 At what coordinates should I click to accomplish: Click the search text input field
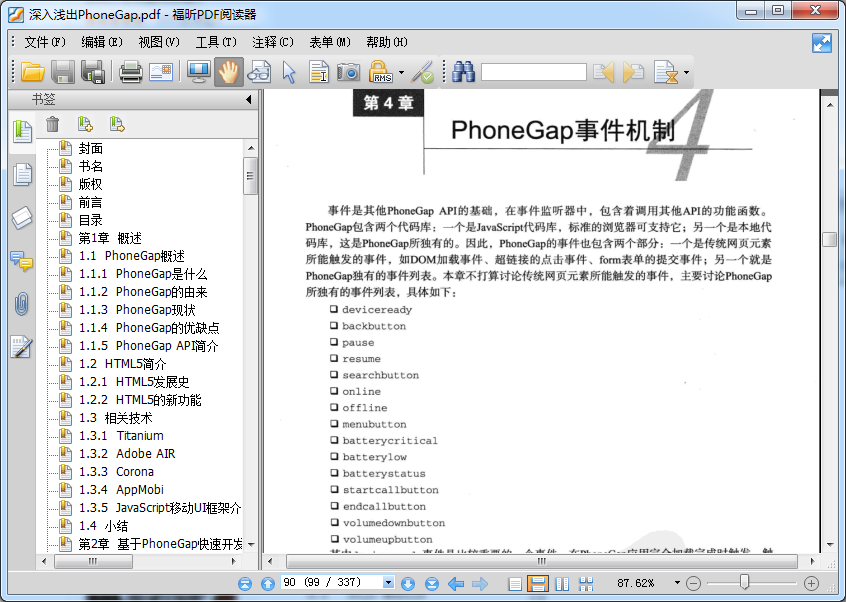click(x=534, y=72)
